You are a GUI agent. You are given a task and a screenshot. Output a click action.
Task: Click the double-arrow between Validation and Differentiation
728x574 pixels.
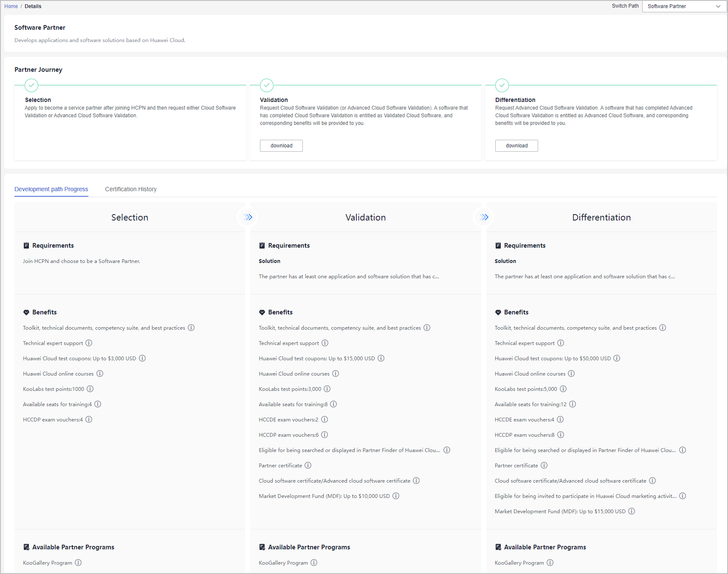point(484,218)
